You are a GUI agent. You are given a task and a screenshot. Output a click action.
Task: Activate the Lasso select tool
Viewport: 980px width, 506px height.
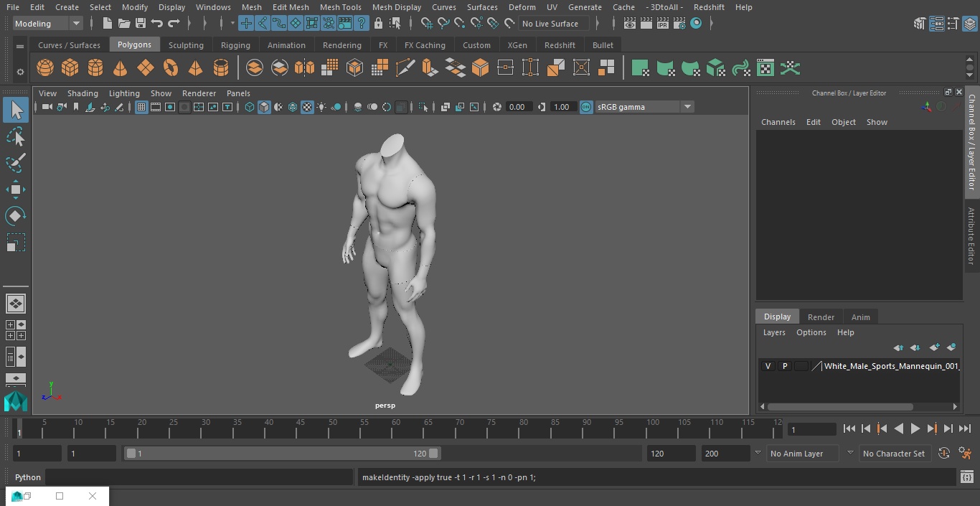point(16,136)
